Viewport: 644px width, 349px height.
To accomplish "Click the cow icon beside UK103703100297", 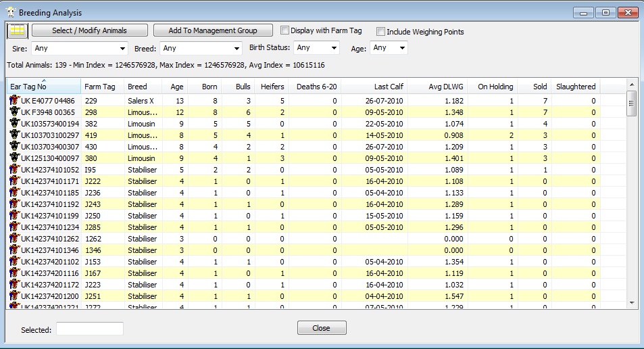I will (x=15, y=135).
